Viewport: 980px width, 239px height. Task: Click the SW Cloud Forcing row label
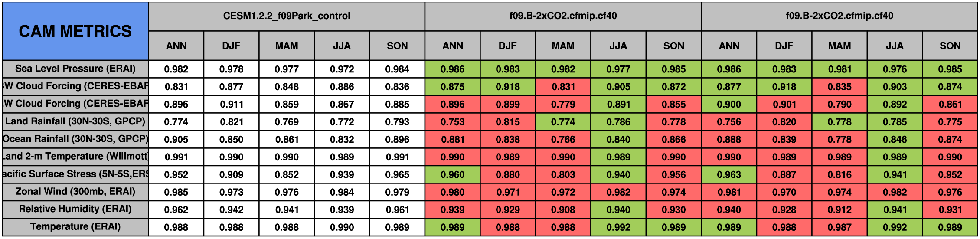[x=75, y=86]
